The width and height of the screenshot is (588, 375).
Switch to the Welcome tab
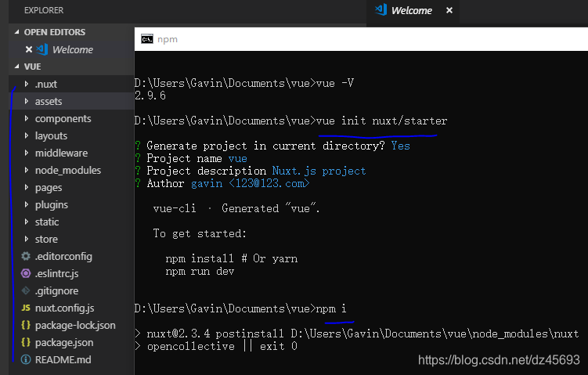pos(413,10)
